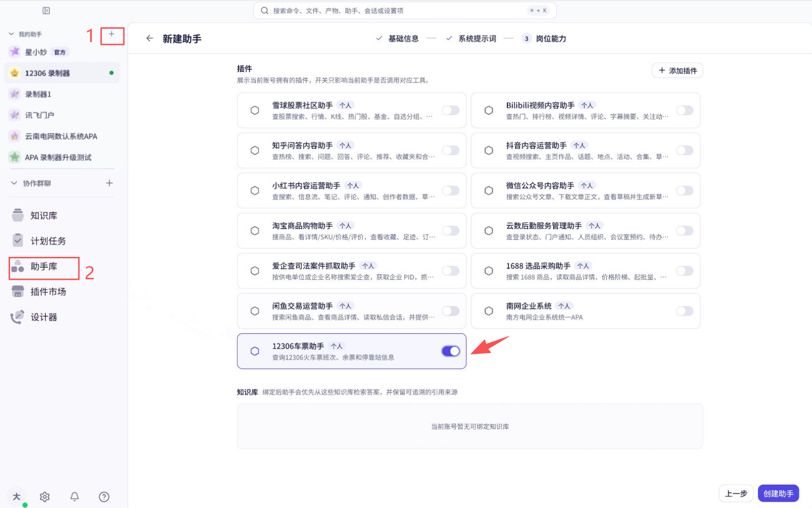Open notifications via the bell icon
This screenshot has width=812, height=508.
(75, 497)
